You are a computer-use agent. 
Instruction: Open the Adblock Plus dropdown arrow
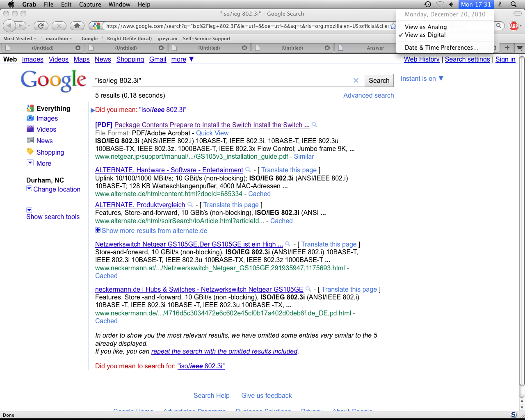pos(520,26)
